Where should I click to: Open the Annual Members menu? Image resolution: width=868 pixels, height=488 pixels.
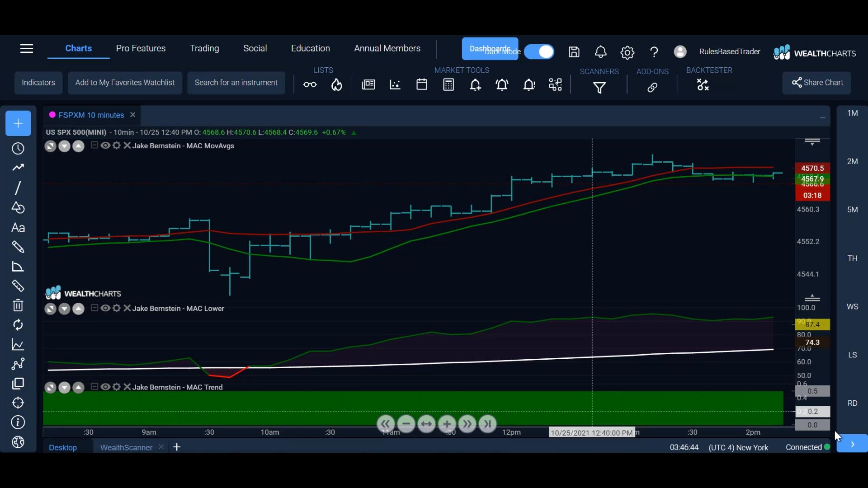[x=387, y=48]
